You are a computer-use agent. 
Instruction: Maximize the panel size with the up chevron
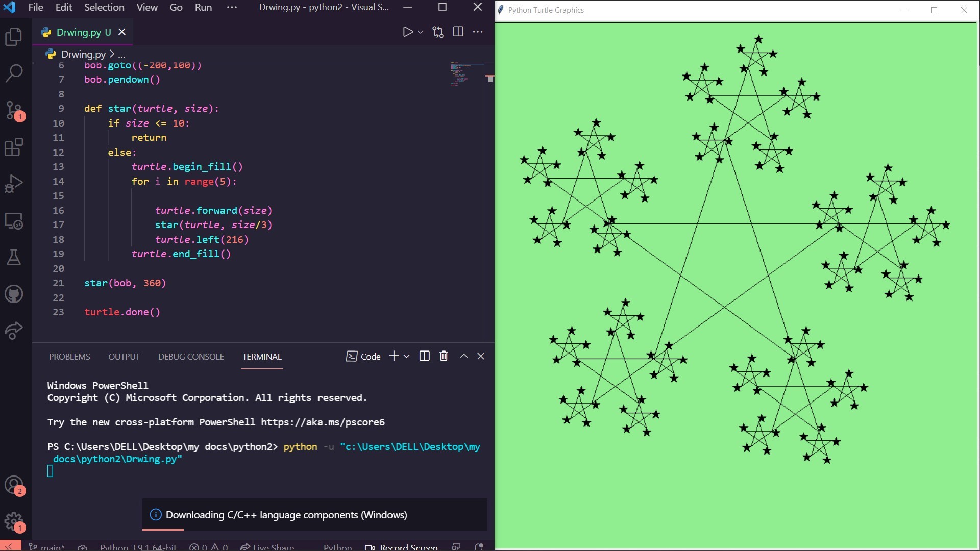(x=463, y=356)
